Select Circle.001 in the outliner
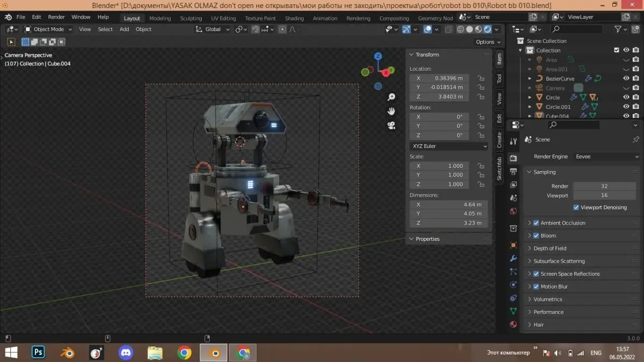This screenshot has height=362, width=644. [x=558, y=107]
